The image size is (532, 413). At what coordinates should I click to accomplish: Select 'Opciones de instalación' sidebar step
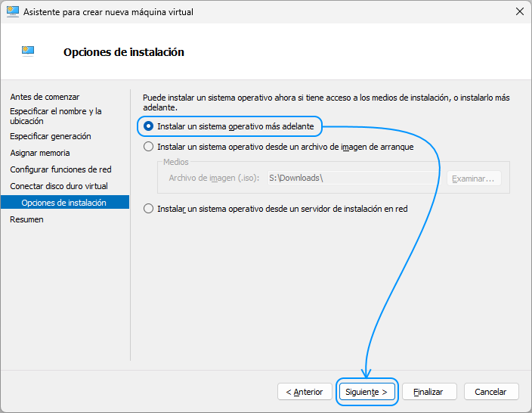point(65,203)
